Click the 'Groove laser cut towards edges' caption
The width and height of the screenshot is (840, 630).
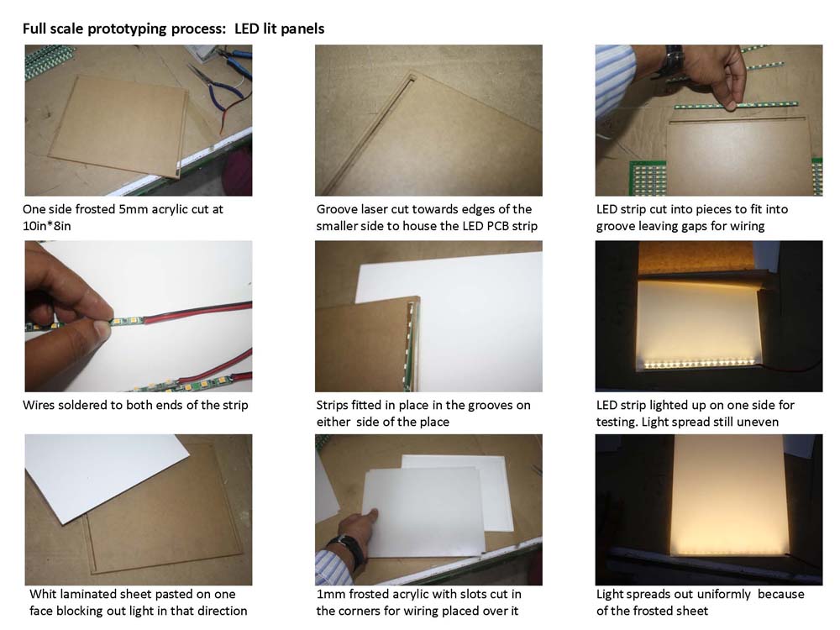click(427, 217)
